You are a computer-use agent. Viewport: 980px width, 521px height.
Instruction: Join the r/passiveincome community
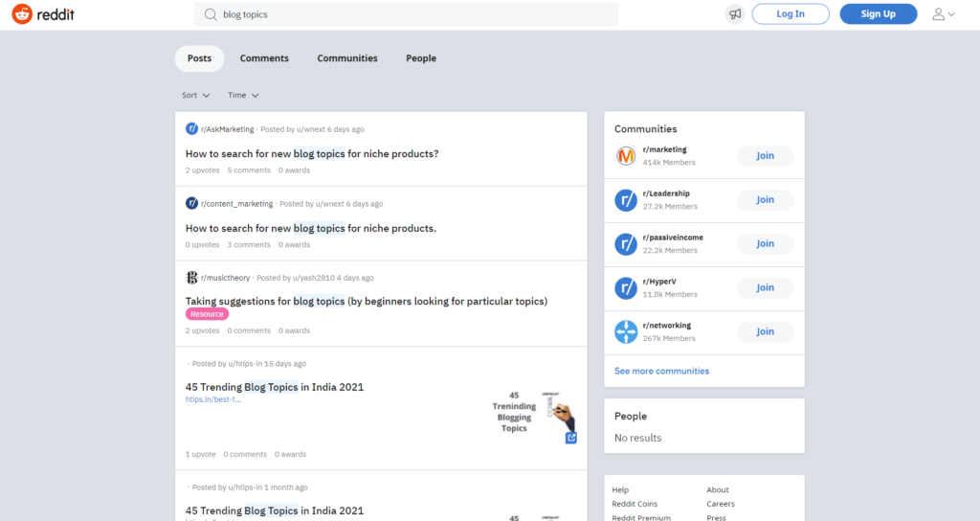coord(765,244)
